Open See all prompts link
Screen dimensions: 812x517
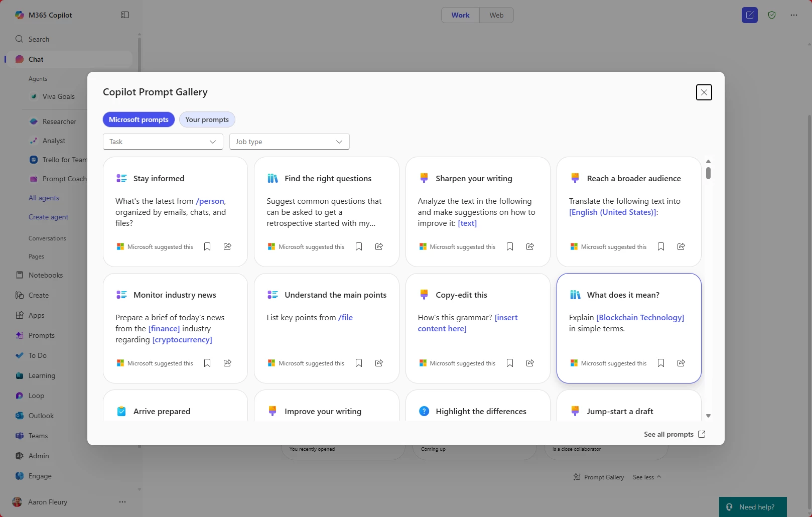pyautogui.click(x=674, y=434)
